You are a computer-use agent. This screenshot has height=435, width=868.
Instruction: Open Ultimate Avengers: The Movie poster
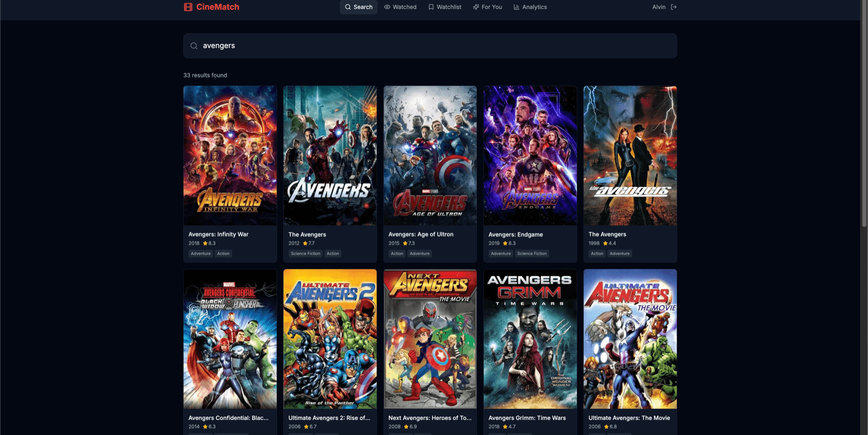tap(630, 339)
